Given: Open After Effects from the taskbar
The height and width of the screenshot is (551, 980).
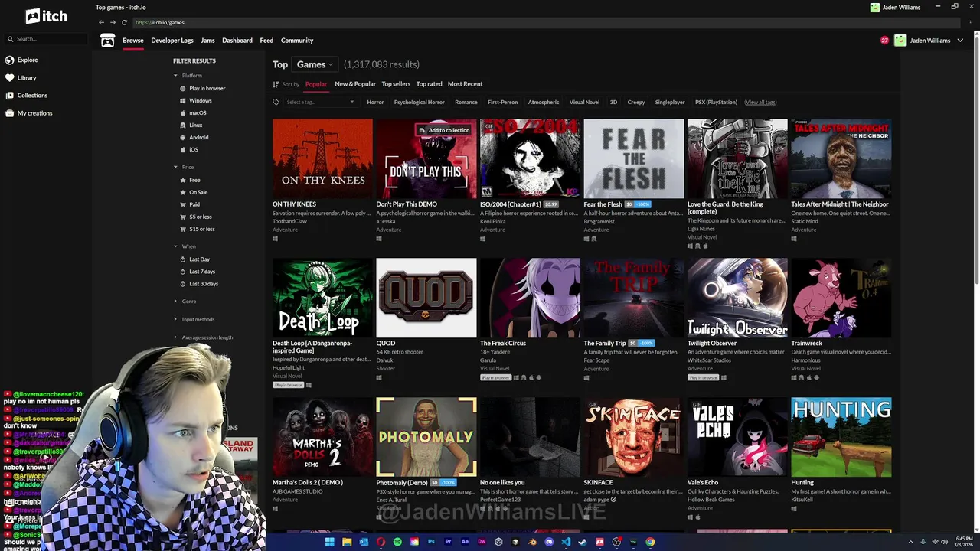Looking at the screenshot, I should pyautogui.click(x=465, y=542).
